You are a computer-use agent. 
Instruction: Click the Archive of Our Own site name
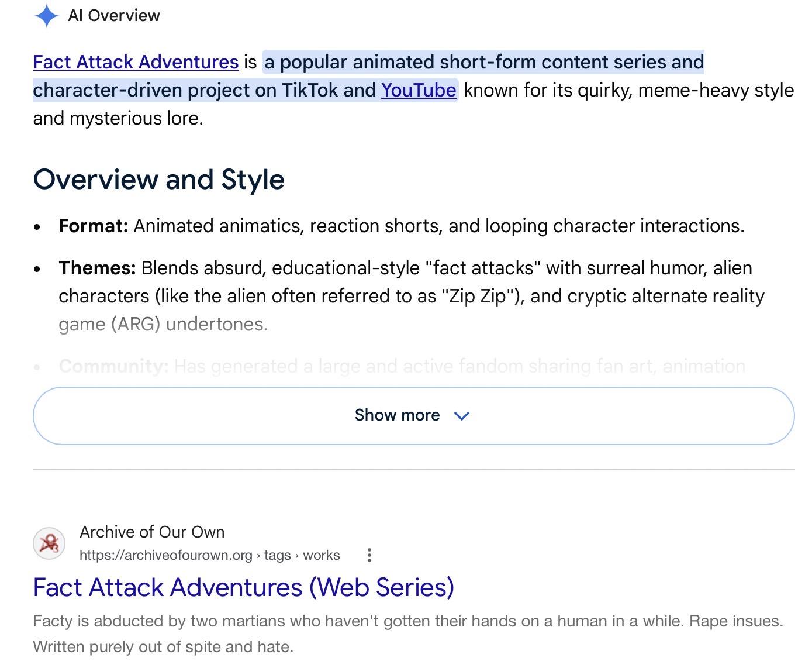(152, 532)
